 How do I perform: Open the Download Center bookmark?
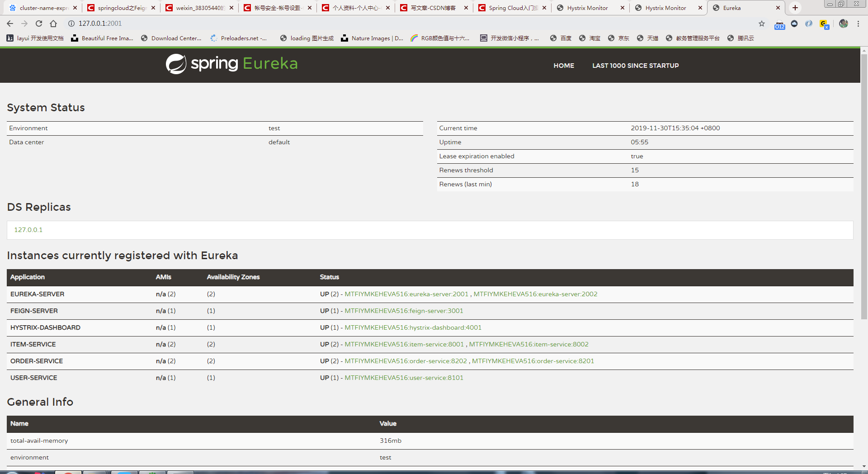[x=171, y=38]
